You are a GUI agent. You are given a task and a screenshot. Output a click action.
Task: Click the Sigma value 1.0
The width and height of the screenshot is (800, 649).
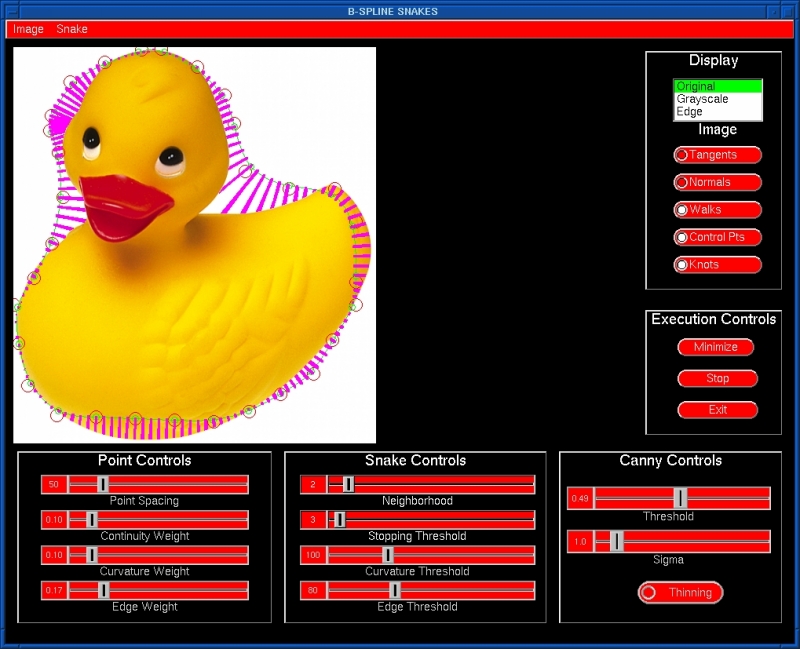point(580,541)
